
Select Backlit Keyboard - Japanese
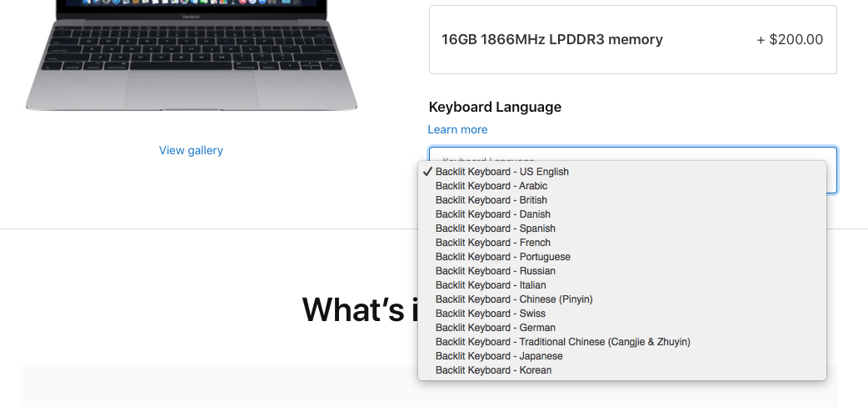(622, 356)
